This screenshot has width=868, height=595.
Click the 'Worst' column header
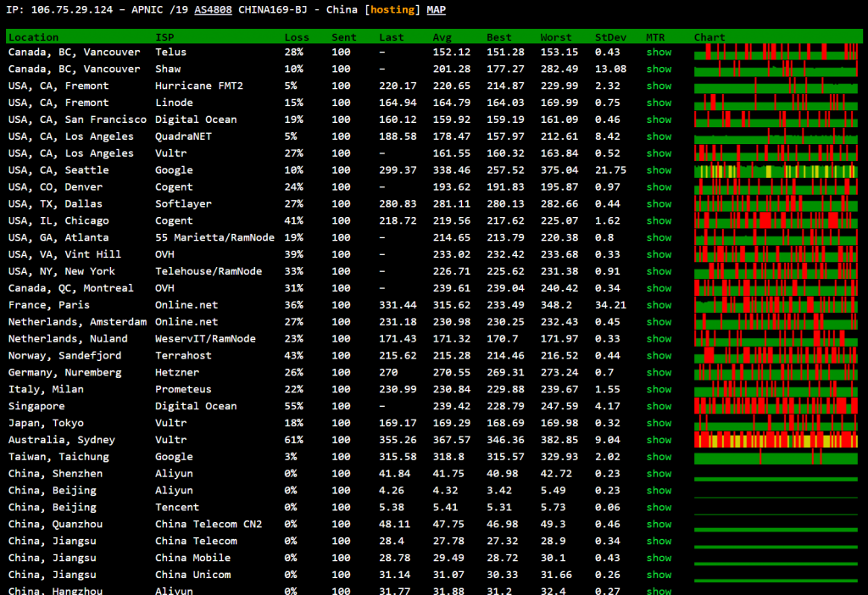click(x=556, y=37)
